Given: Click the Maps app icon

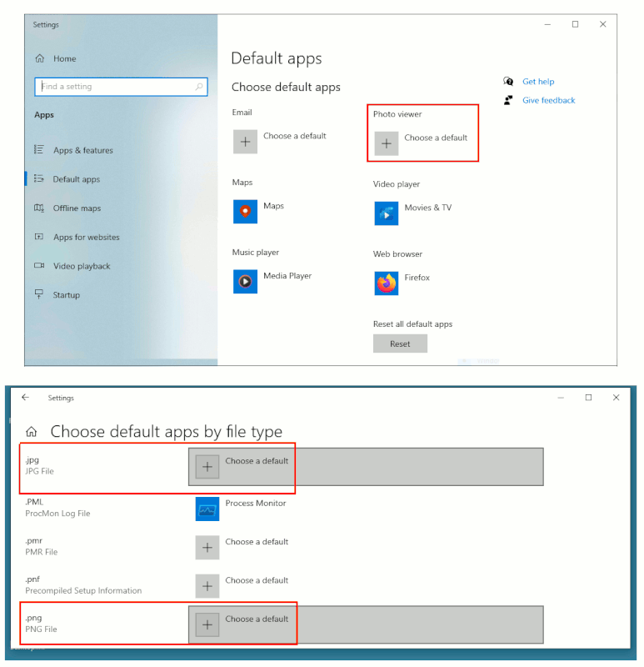Looking at the screenshot, I should pyautogui.click(x=245, y=212).
